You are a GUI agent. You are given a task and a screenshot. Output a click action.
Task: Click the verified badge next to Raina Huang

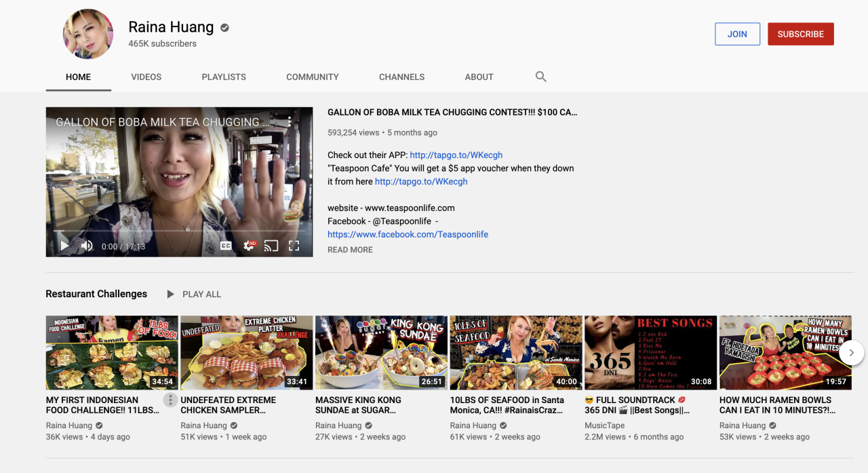224,28
